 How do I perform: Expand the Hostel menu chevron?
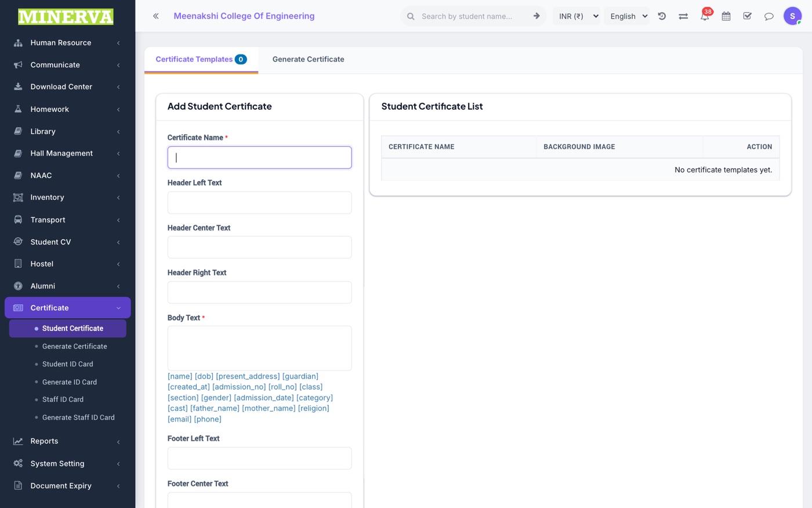[x=118, y=264]
